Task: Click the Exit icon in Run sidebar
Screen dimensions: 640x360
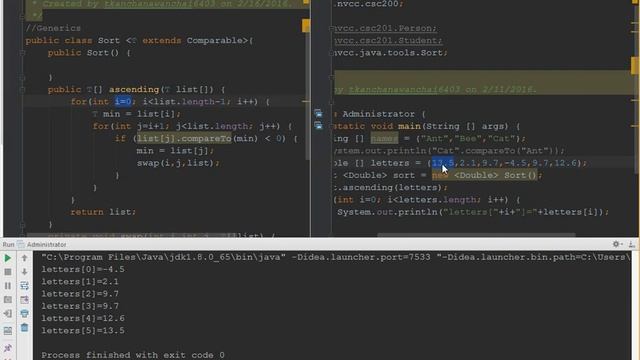Action: (7, 313)
